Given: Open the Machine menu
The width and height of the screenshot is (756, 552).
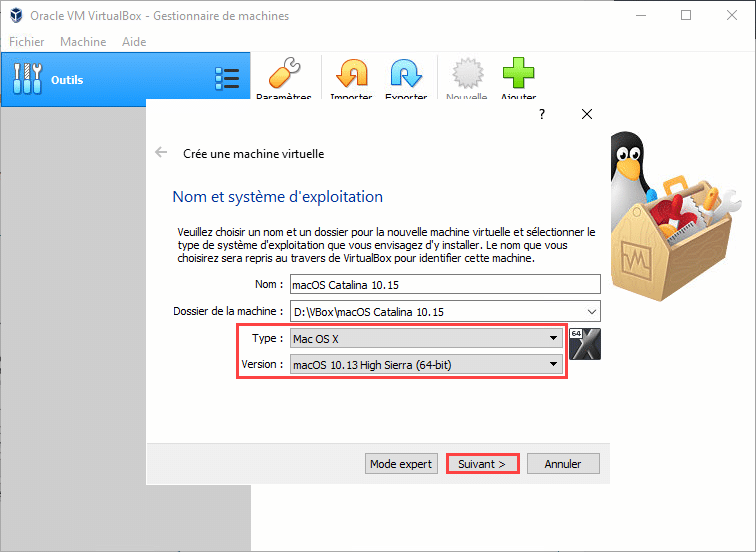Looking at the screenshot, I should tap(83, 42).
